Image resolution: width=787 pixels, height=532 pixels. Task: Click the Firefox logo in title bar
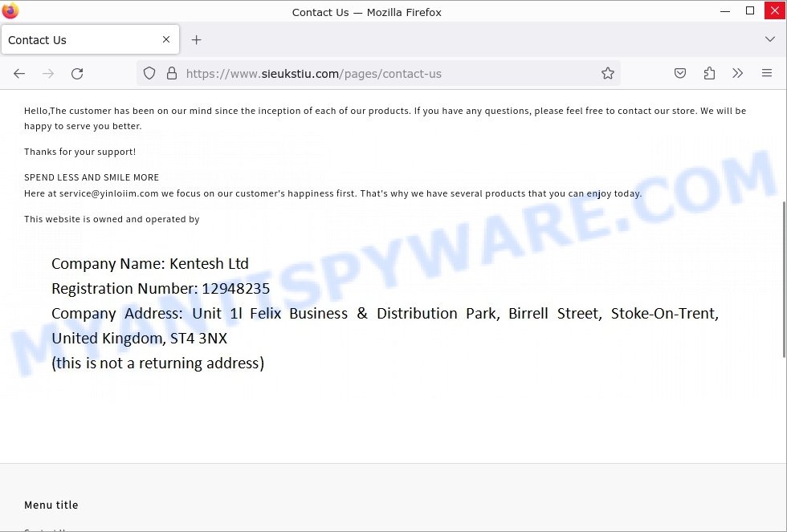[x=10, y=10]
